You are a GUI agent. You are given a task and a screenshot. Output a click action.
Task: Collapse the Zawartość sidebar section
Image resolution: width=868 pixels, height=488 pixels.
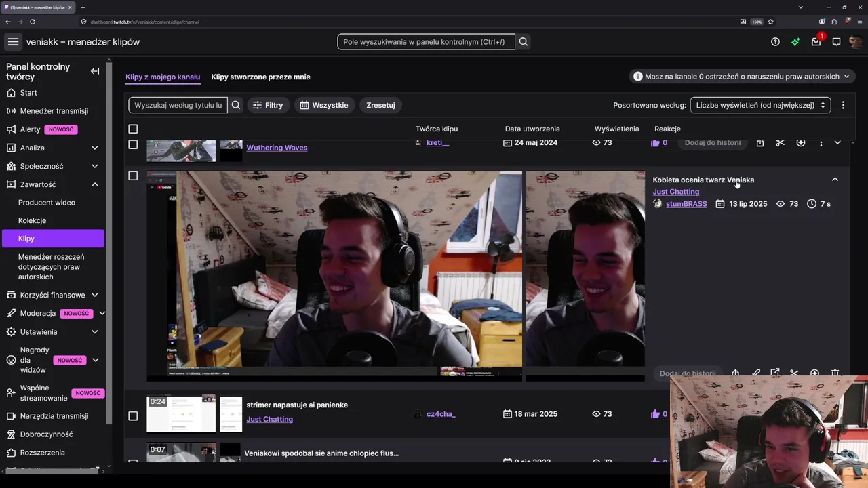coord(95,184)
